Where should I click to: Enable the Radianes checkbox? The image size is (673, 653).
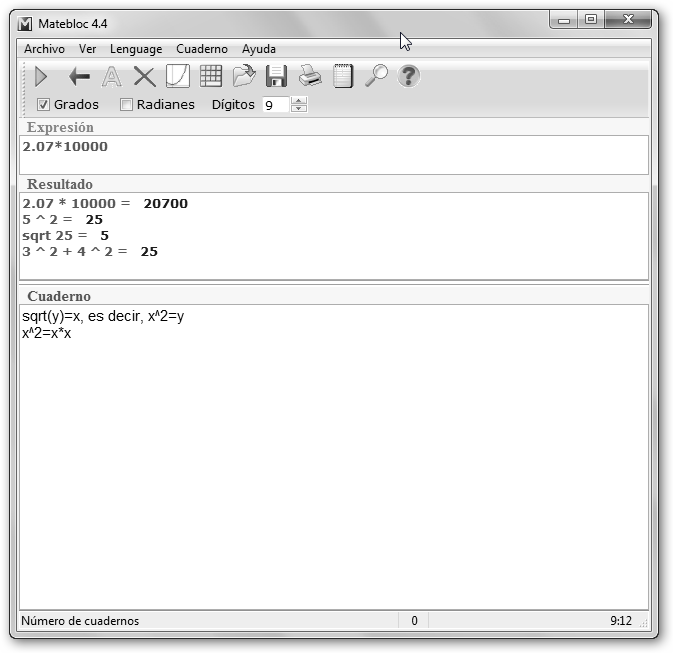point(126,105)
